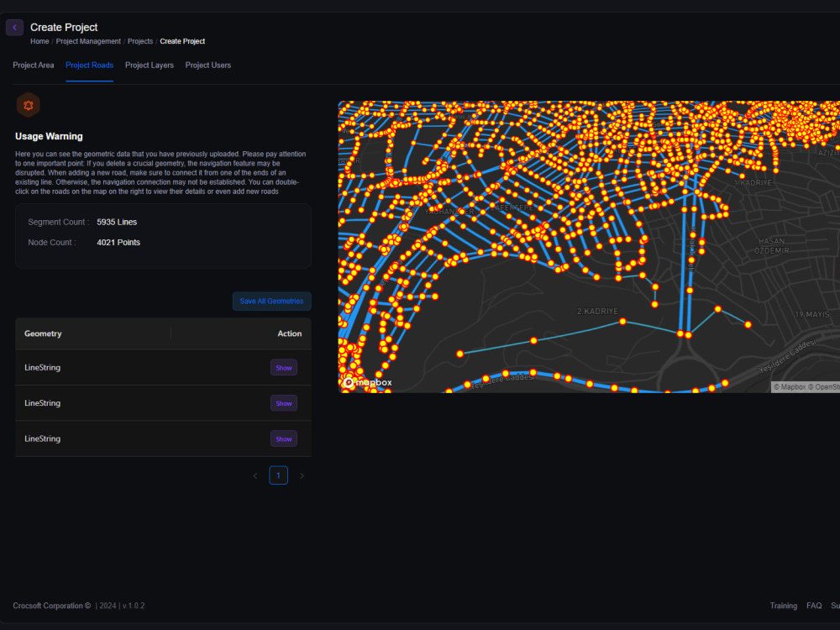Image resolution: width=840 pixels, height=630 pixels.
Task: Show the second LineString geometry
Action: 283,403
